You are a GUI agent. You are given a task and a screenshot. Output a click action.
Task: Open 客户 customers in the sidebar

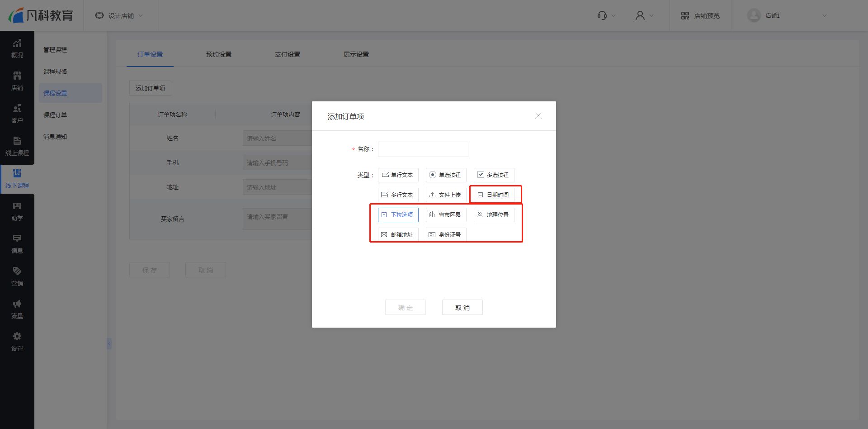(17, 114)
